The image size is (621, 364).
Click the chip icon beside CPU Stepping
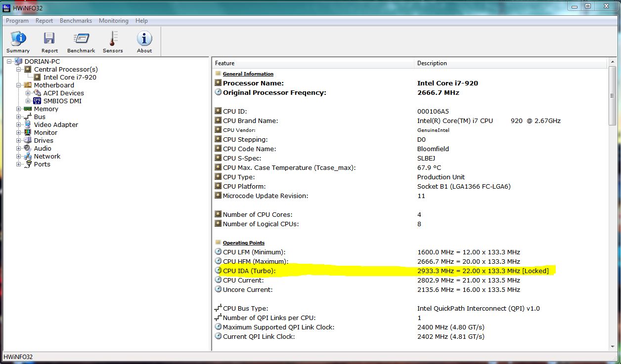click(218, 139)
